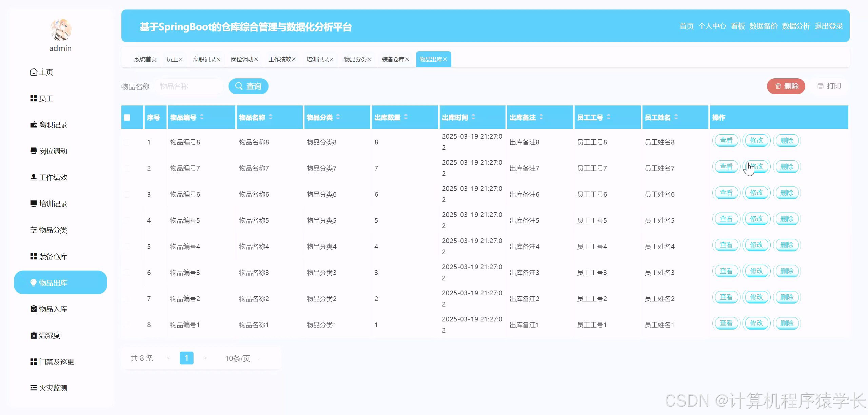The height and width of the screenshot is (415, 868).
Task: Click inside the 物品名称 search input field
Action: 189,86
